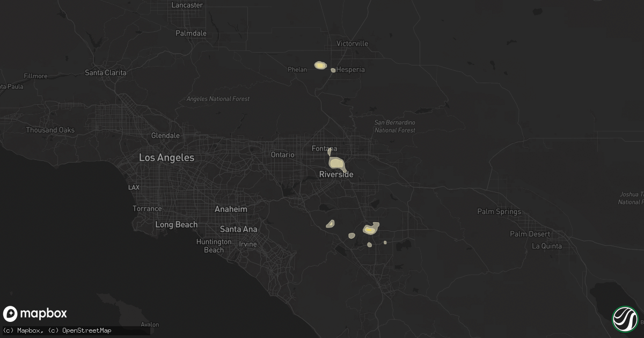Click the Los Angeles city label

pyautogui.click(x=166, y=158)
